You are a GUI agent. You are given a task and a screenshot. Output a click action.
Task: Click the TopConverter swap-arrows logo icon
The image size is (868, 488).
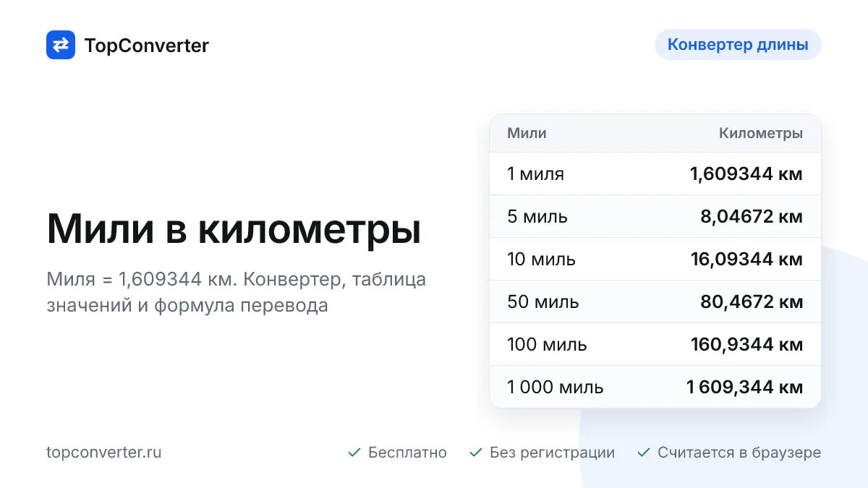coord(61,45)
